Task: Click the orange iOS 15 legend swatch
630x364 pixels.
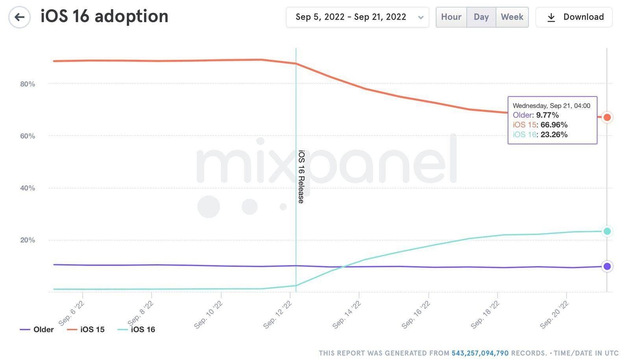Action: pos(72,330)
